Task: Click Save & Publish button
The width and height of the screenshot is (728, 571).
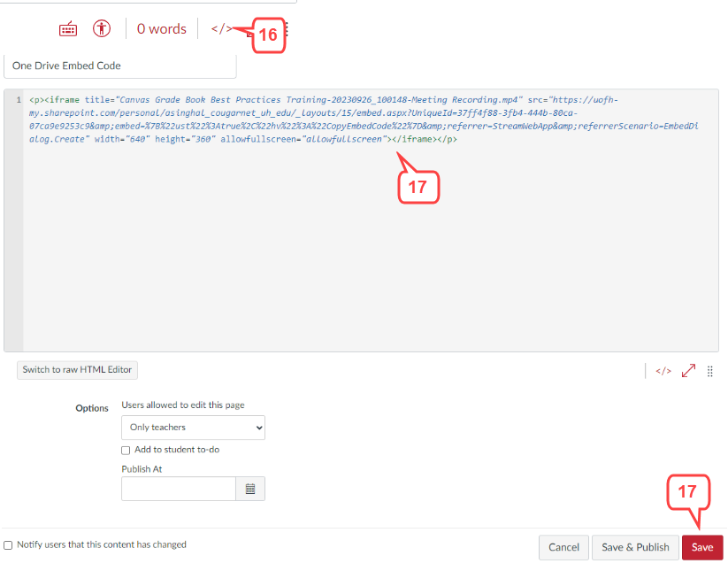Action: [635, 547]
